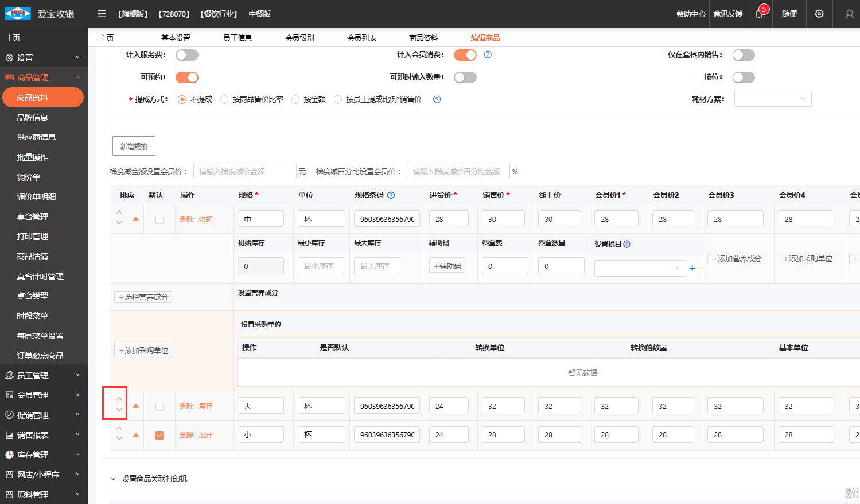
Task: Open 品牌信息 in sidebar menu
Action: (33, 118)
